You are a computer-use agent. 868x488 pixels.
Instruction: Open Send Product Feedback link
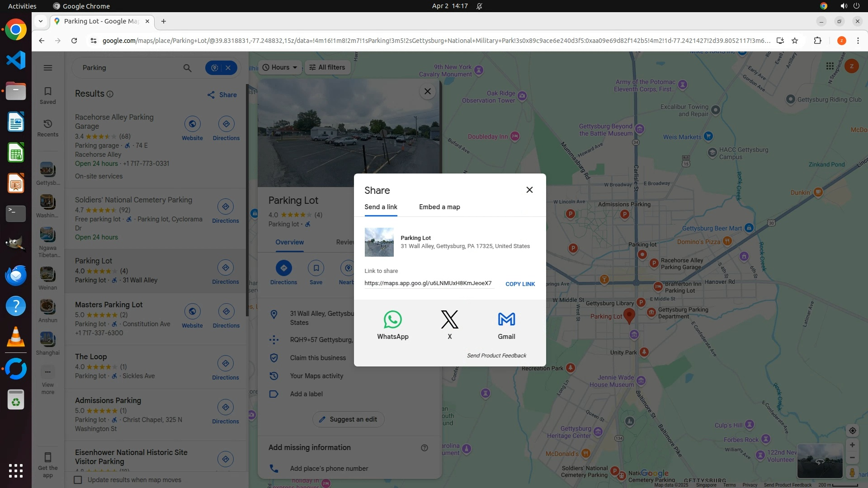[496, 356]
